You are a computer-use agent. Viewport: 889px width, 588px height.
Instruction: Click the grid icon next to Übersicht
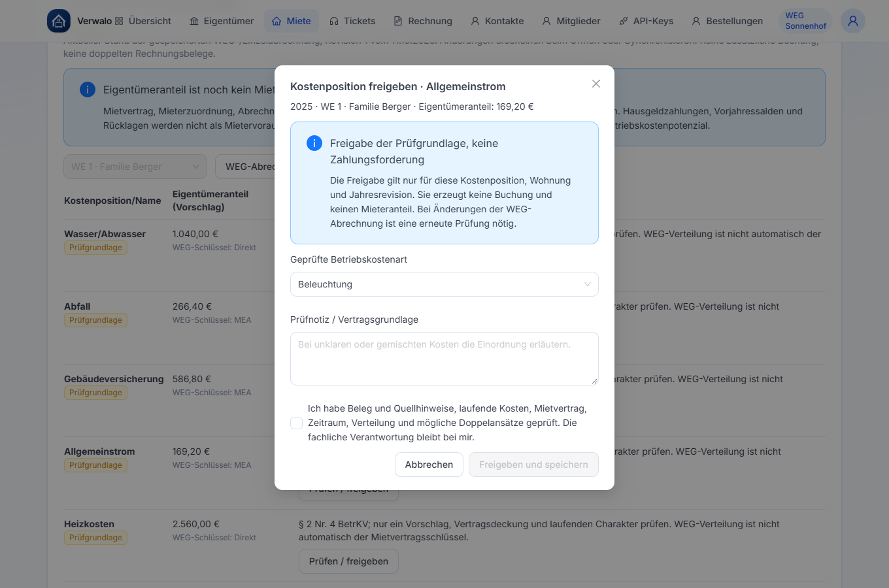[119, 21]
